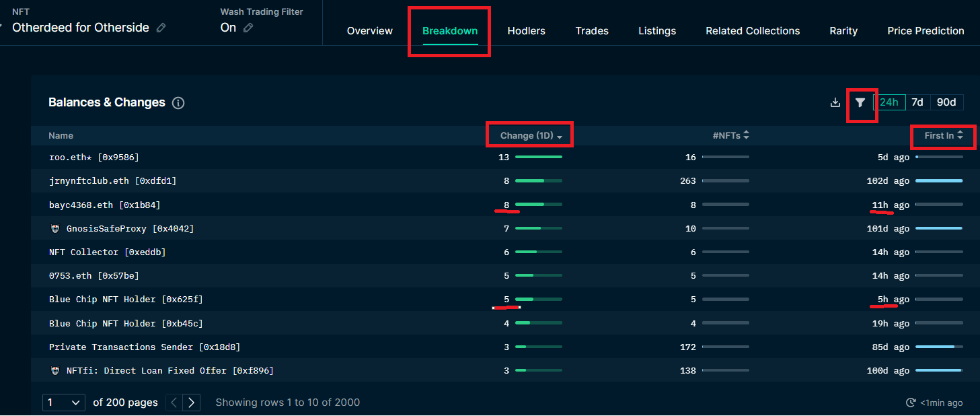The image size is (980, 416).
Task: Click the Name column header
Action: (61, 136)
